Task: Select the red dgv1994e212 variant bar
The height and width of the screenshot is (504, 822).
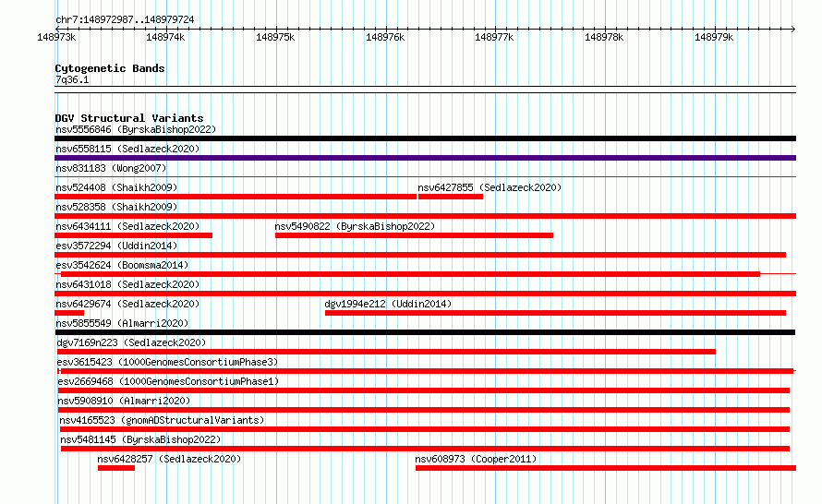Action: coord(555,313)
